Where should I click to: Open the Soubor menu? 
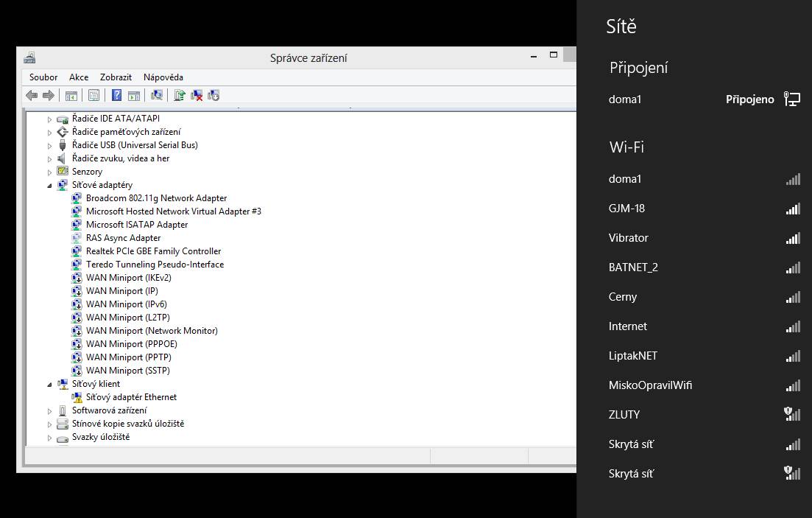[x=43, y=77]
